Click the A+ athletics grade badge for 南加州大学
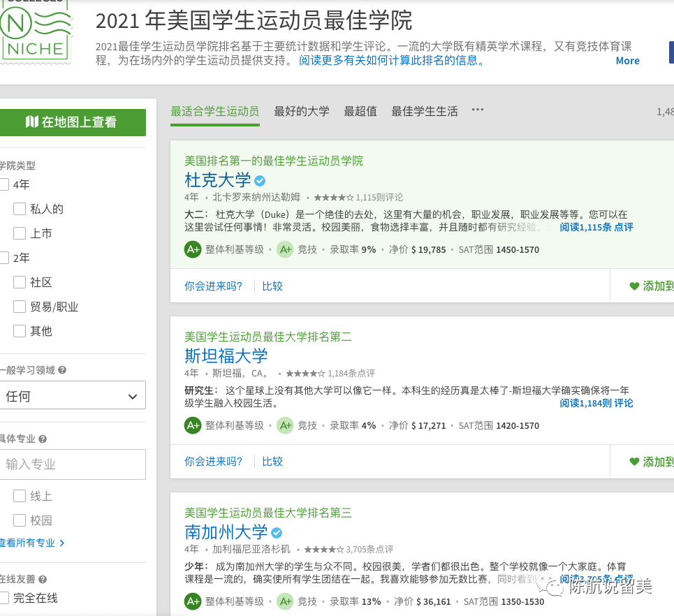This screenshot has height=616, width=674. click(285, 601)
